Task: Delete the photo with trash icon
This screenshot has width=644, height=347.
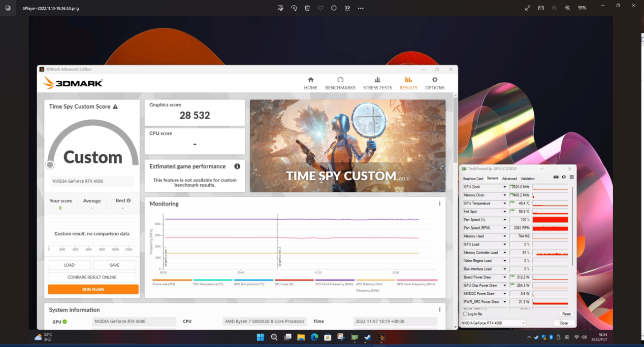Action: click(307, 8)
